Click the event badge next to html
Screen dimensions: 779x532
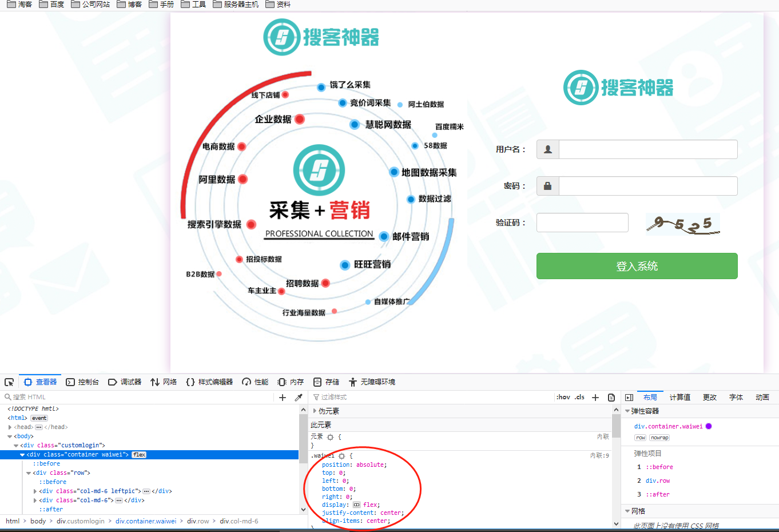(39, 418)
